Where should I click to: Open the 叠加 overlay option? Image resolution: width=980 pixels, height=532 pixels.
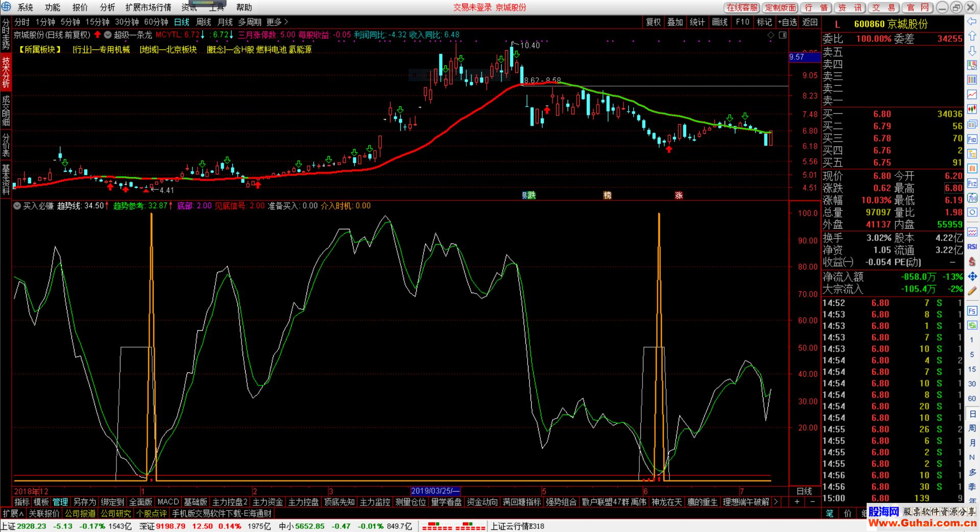pos(675,22)
